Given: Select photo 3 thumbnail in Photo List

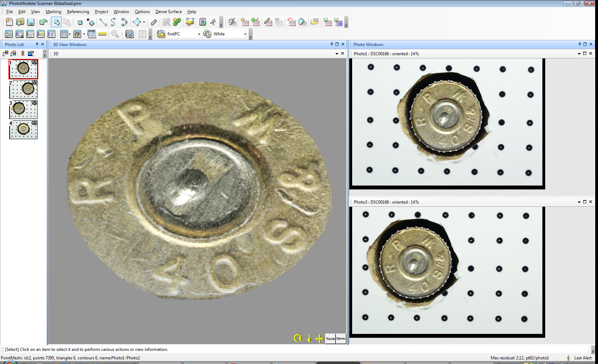Looking at the screenshot, I should coord(23,109).
